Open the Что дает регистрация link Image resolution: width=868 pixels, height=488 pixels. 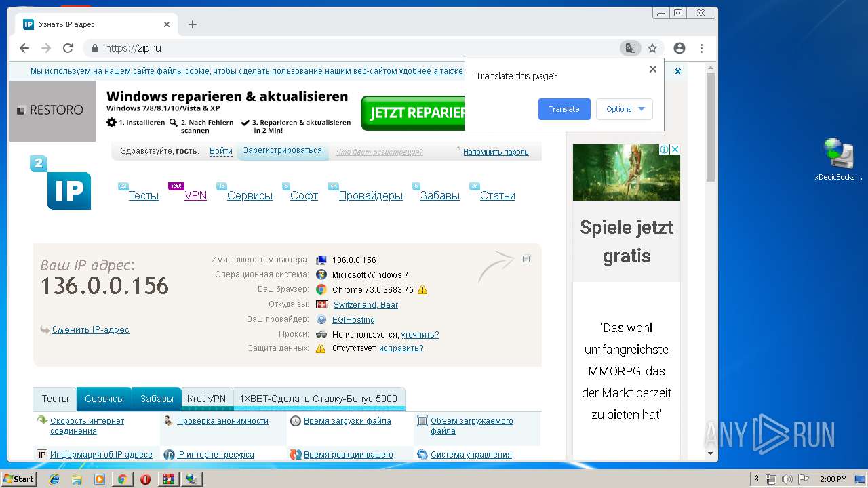click(x=380, y=152)
